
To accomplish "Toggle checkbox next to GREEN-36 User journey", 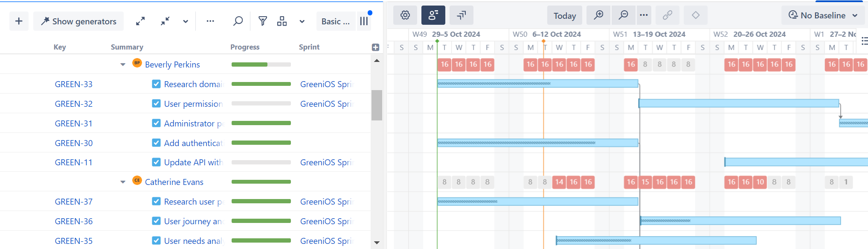I will point(156,221).
